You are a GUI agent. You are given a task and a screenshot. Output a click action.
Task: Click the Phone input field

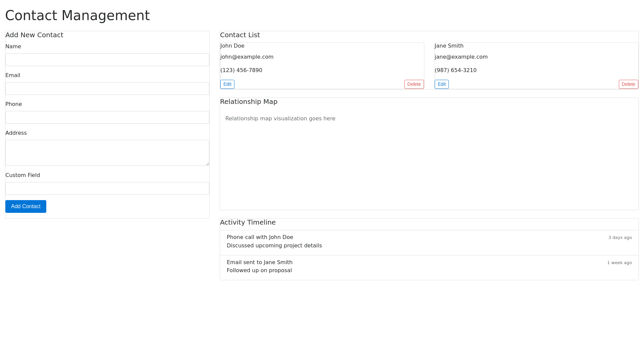[x=107, y=117]
